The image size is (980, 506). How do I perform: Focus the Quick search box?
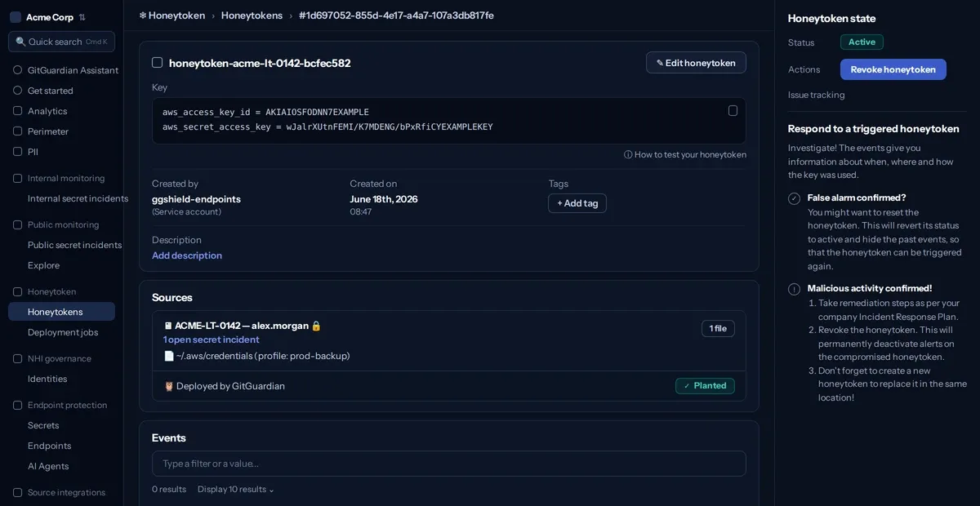pos(61,42)
